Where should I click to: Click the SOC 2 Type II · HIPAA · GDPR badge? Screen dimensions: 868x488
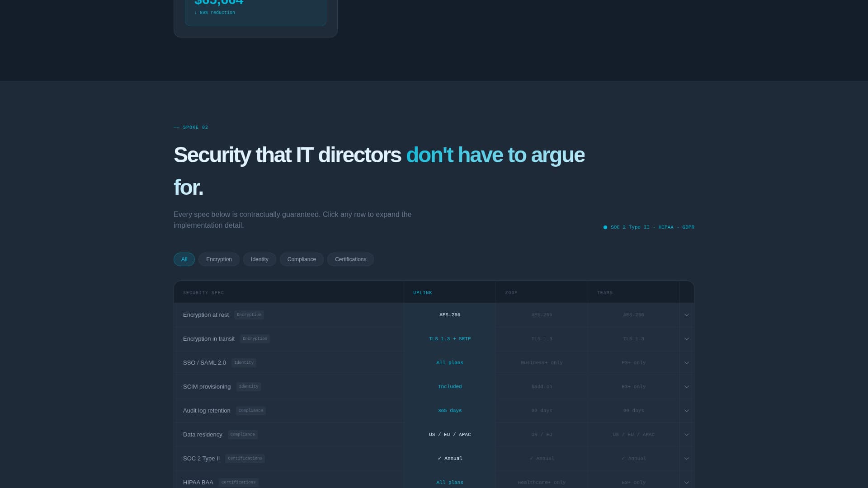[x=649, y=227]
